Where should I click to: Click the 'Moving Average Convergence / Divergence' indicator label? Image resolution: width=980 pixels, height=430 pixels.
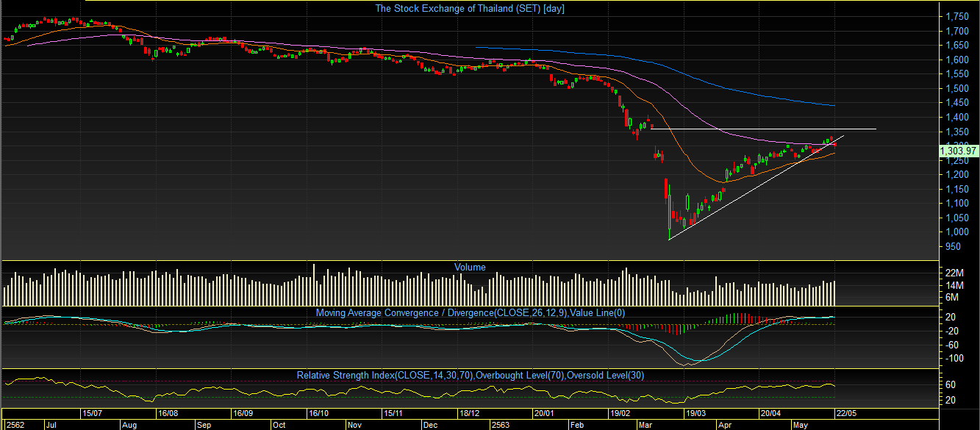[x=471, y=312]
